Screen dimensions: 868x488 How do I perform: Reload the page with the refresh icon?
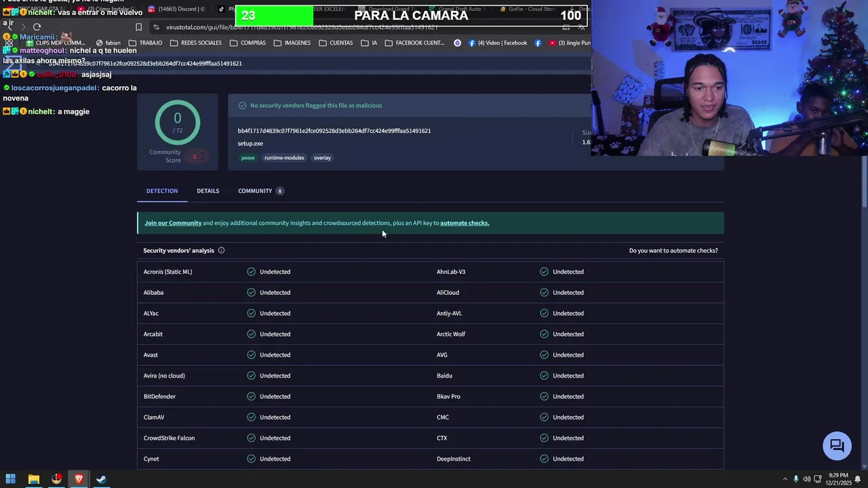[37, 27]
